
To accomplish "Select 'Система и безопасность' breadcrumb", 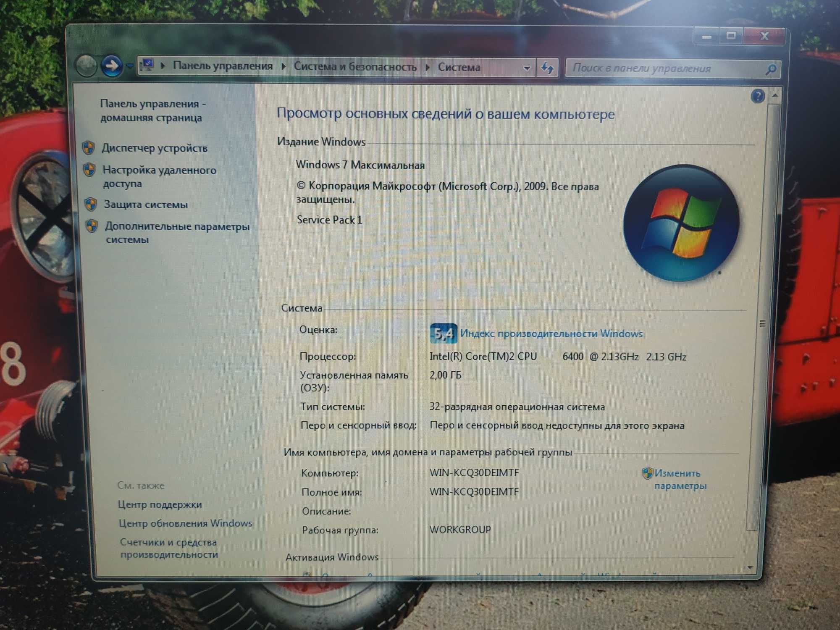I will point(355,67).
